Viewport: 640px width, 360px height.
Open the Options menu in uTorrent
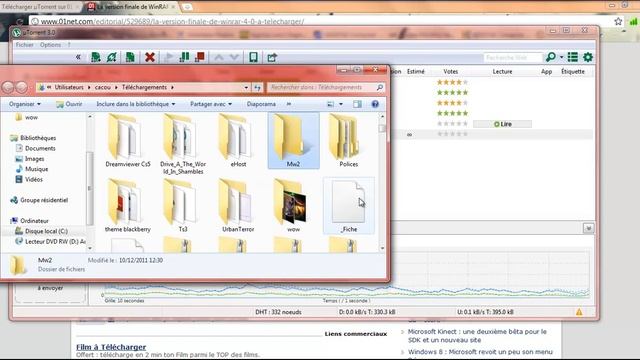pyautogui.click(x=50, y=45)
